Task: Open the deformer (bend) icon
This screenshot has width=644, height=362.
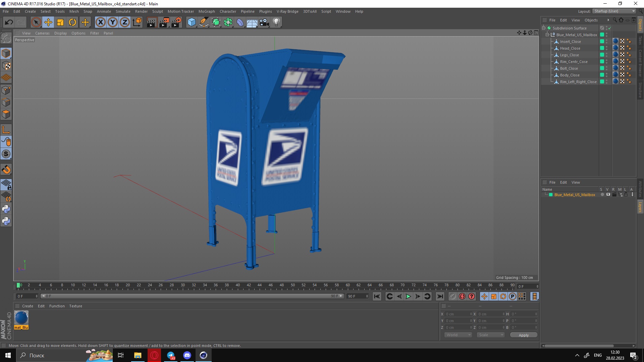Action: [x=240, y=22]
